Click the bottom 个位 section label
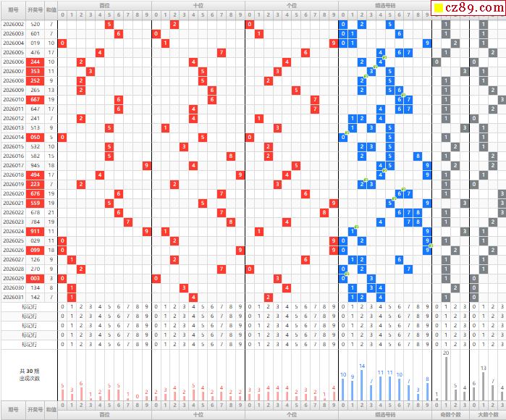The image size is (506, 420). pyautogui.click(x=291, y=415)
